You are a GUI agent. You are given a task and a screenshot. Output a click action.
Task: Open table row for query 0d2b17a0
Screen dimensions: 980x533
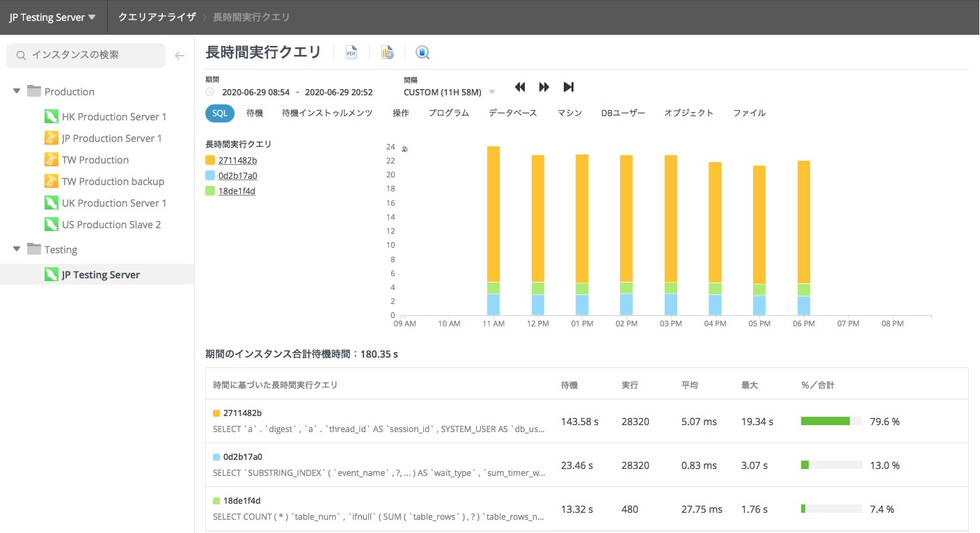[587, 465]
